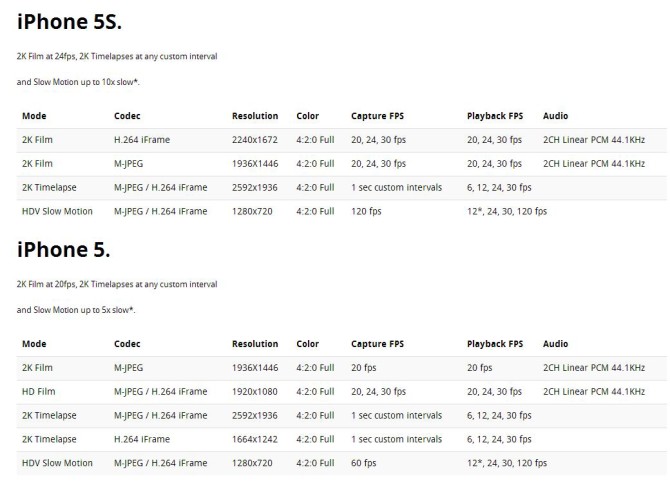Select 2592x1936 in the iPhone 5S table
The image size is (670, 481).
pos(255,188)
